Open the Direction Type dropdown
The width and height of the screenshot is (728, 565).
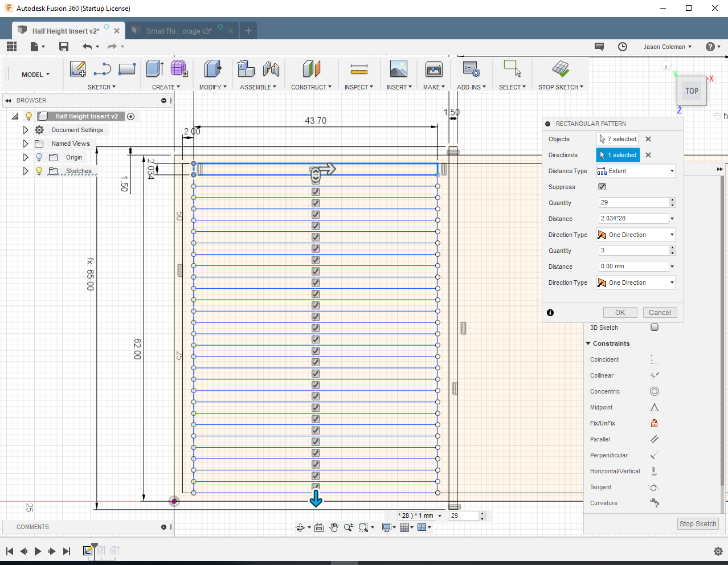click(635, 235)
